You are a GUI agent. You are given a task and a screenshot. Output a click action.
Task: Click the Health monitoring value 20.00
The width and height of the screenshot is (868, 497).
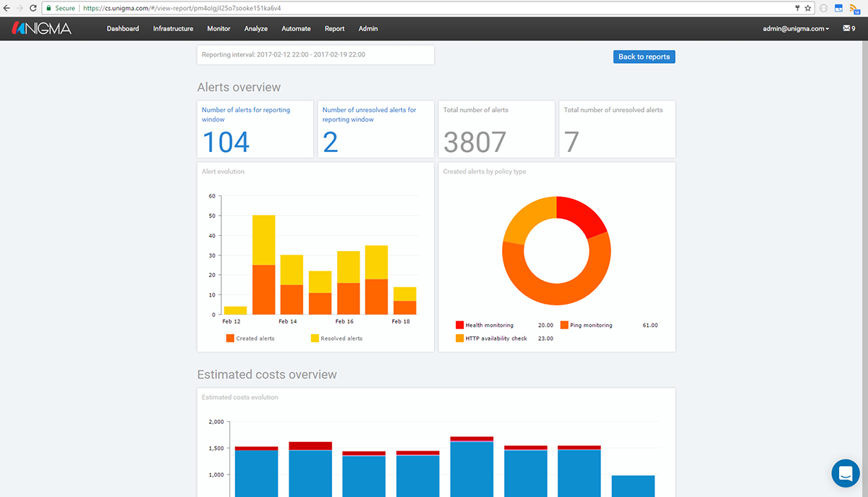[x=545, y=326]
